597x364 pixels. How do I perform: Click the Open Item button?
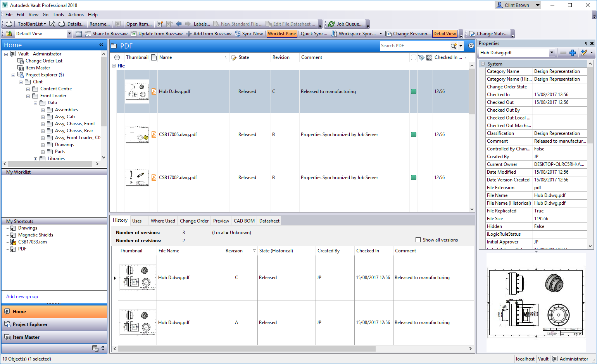tap(139, 24)
